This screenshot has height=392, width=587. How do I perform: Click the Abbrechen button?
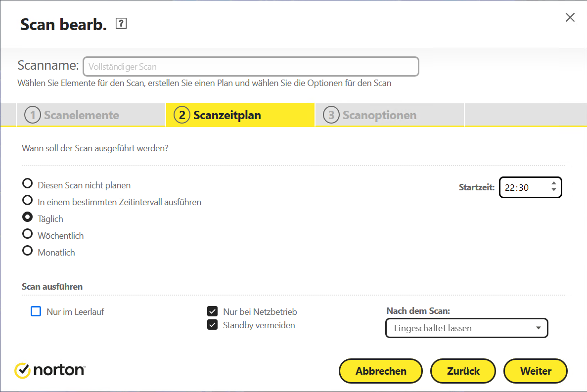click(381, 371)
